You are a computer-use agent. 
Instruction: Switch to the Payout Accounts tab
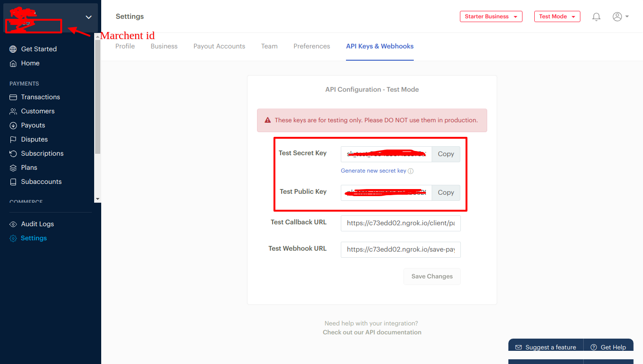coord(219,46)
